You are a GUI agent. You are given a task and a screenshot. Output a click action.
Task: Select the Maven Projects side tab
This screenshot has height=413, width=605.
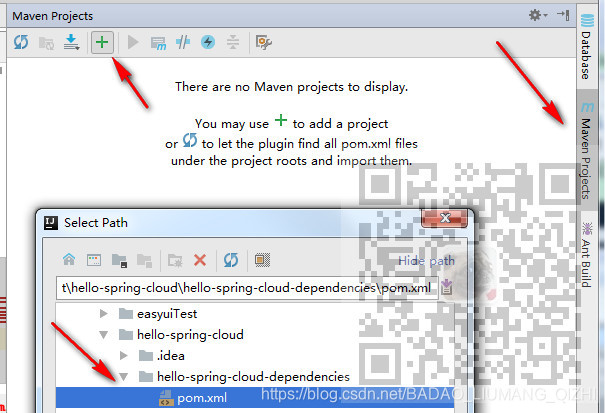point(587,151)
